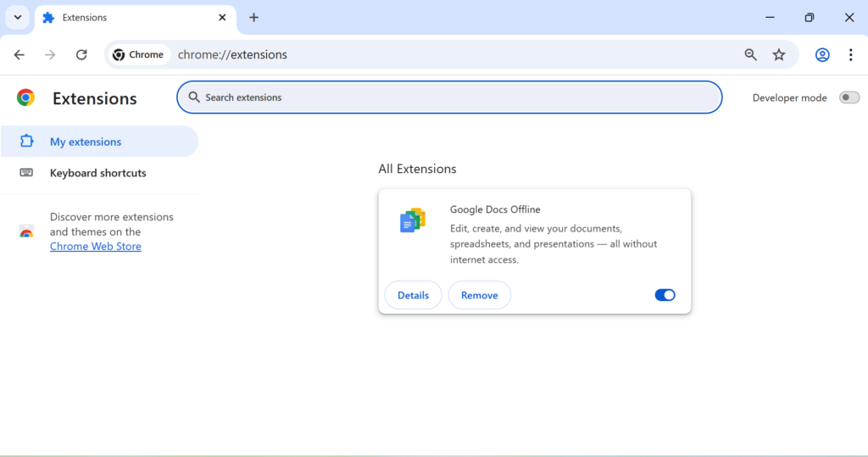Click the Chrome Web Store rainbow icon
Viewport: 868px width, 457px height.
pos(26,231)
